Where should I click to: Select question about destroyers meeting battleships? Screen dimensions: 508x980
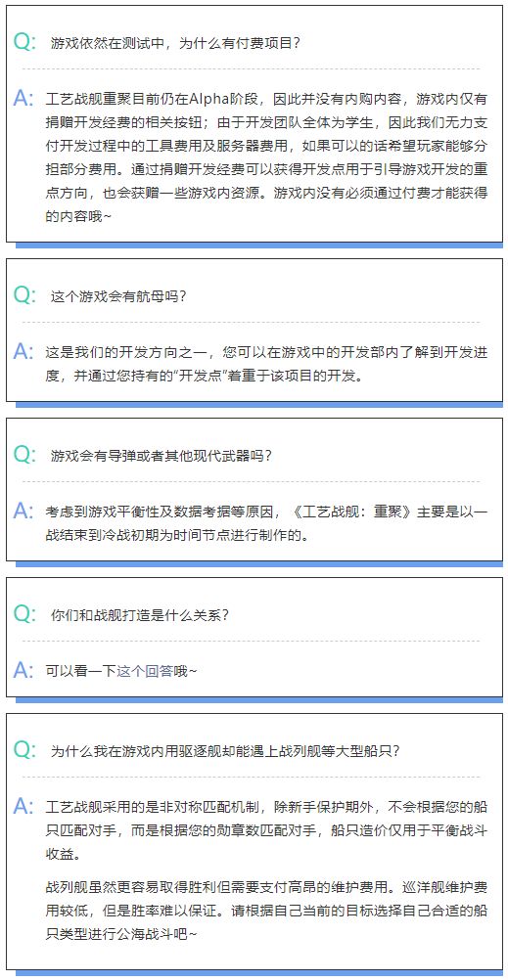tap(225, 751)
